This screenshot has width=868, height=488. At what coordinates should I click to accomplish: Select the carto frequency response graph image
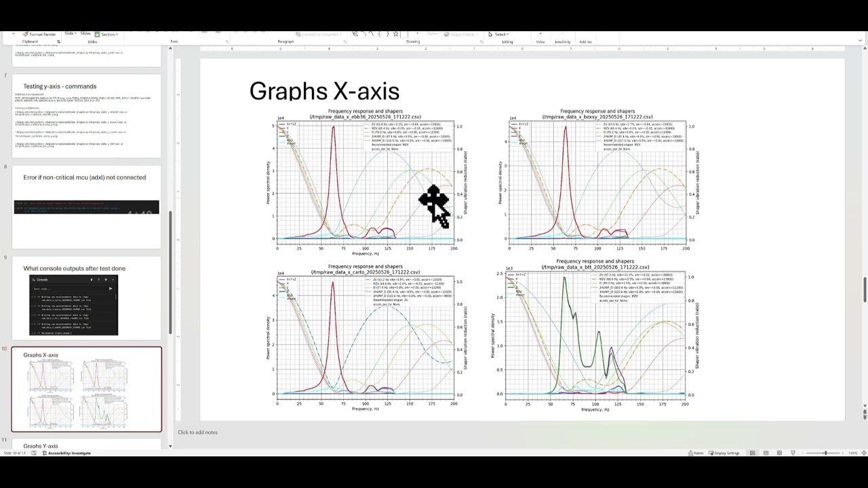(368, 337)
